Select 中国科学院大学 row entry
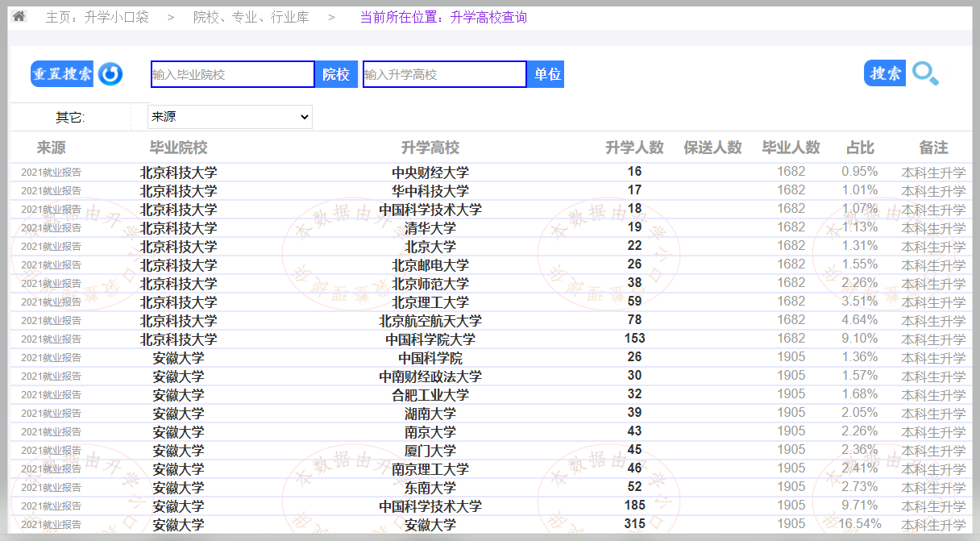 [x=430, y=339]
